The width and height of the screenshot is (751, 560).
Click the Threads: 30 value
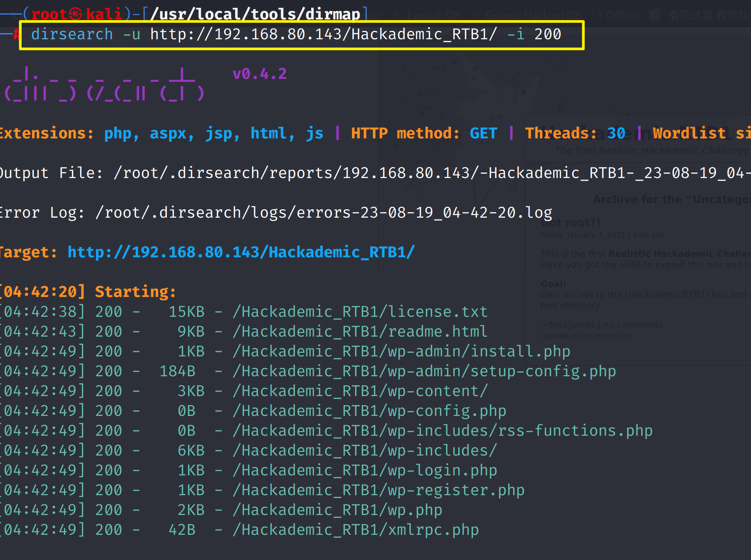click(575, 133)
